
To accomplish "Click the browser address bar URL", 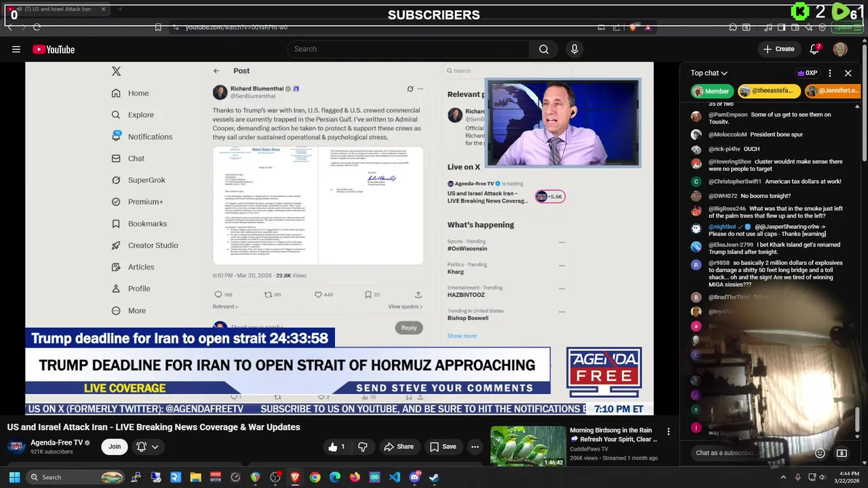I will (x=237, y=27).
